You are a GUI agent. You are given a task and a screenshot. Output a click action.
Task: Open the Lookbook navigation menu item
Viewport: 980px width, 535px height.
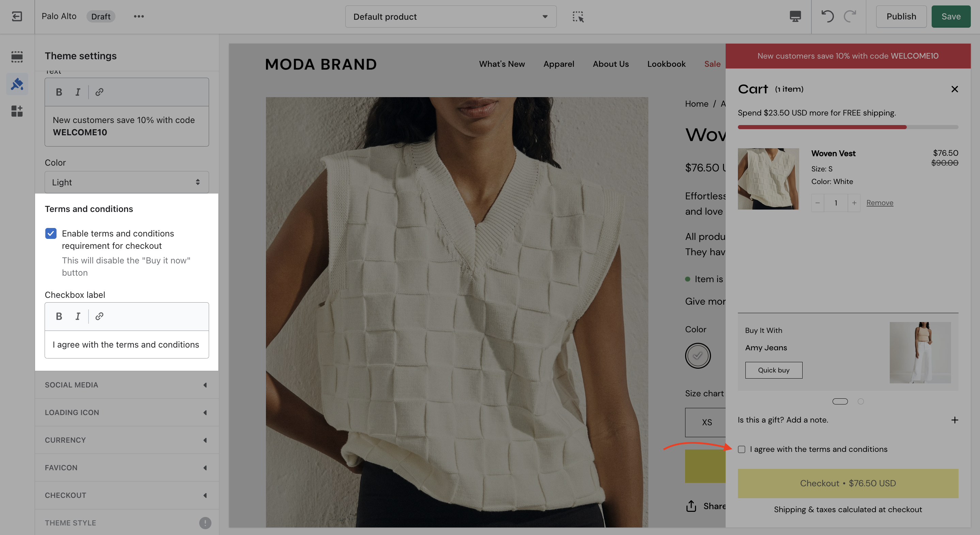[666, 64]
